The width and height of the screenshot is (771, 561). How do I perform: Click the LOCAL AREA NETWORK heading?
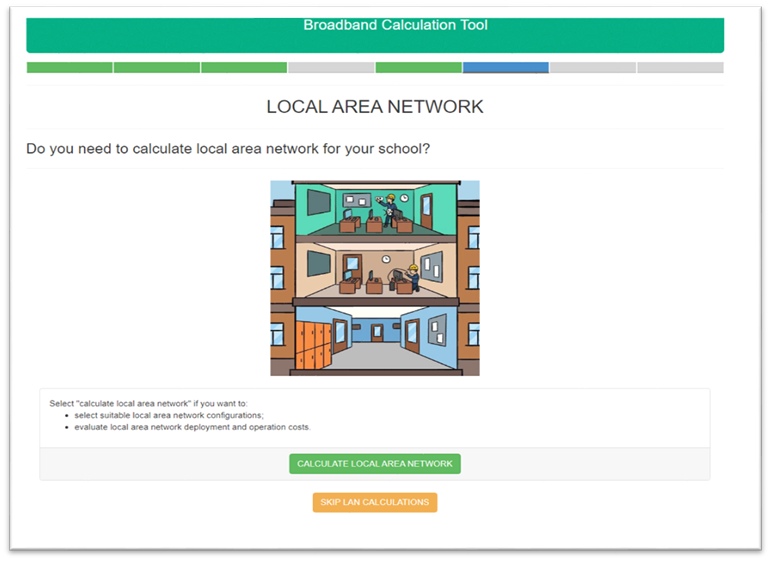pyautogui.click(x=375, y=107)
